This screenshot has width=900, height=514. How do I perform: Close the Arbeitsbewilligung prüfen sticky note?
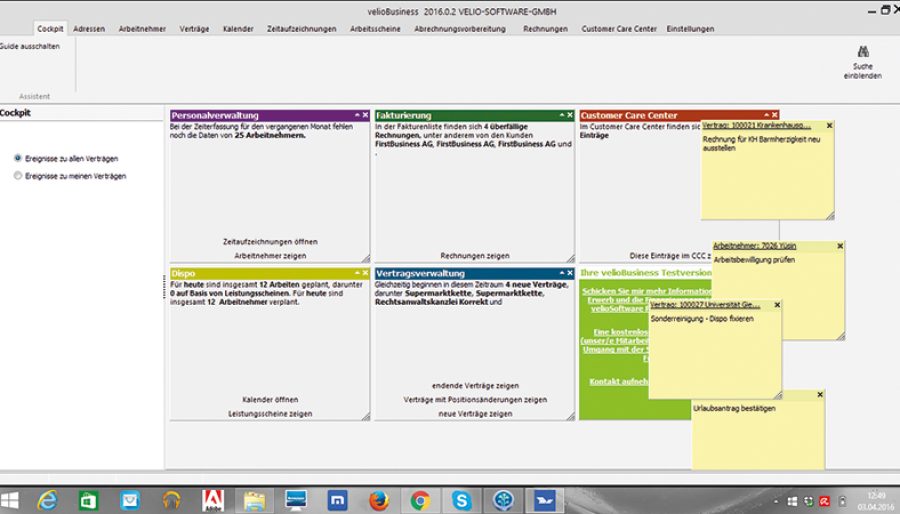tap(840, 246)
